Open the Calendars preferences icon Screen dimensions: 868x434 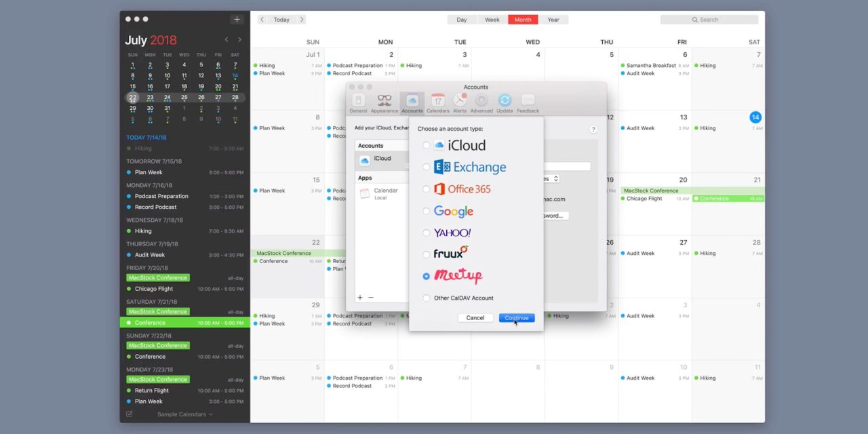point(437,102)
